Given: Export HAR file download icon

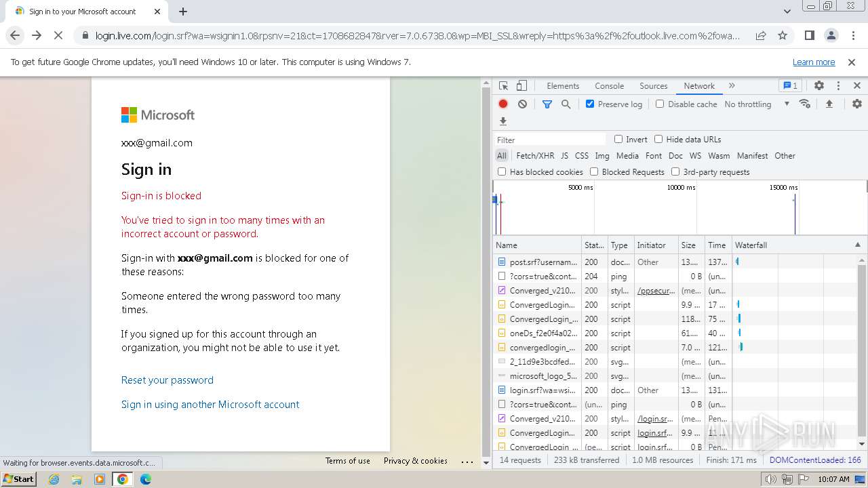Looking at the screenshot, I should (x=503, y=122).
